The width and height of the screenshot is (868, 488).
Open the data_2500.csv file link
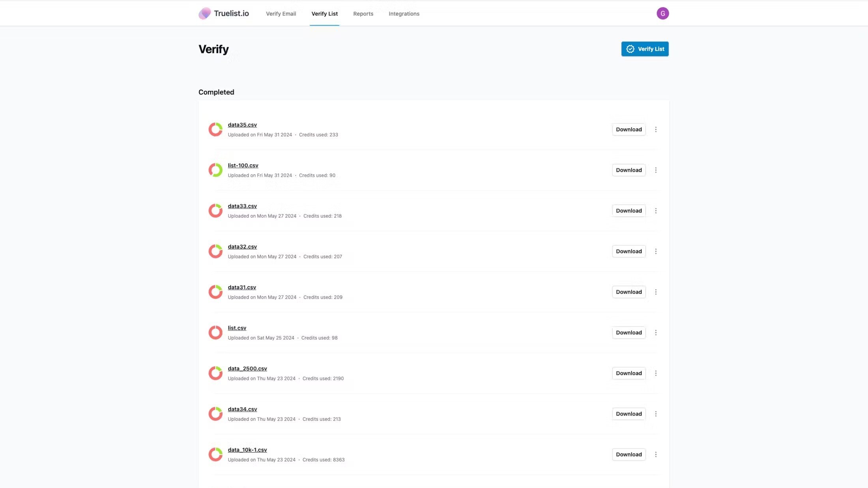coord(247,368)
